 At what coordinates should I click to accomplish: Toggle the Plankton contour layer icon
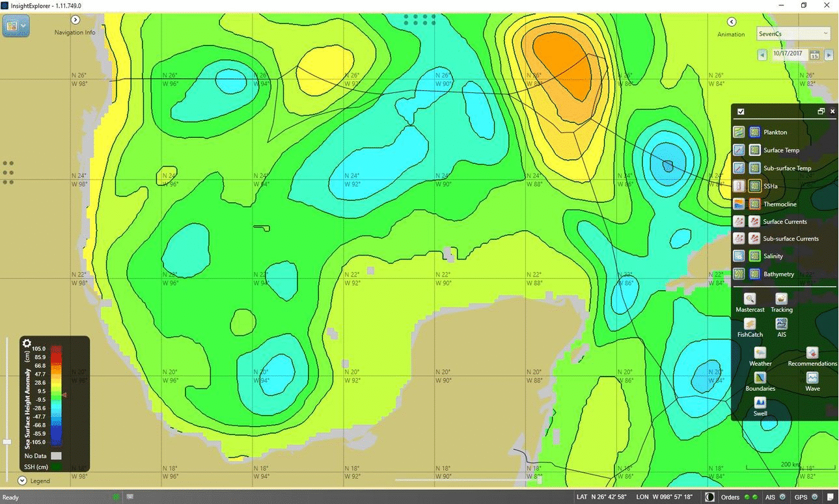click(754, 132)
